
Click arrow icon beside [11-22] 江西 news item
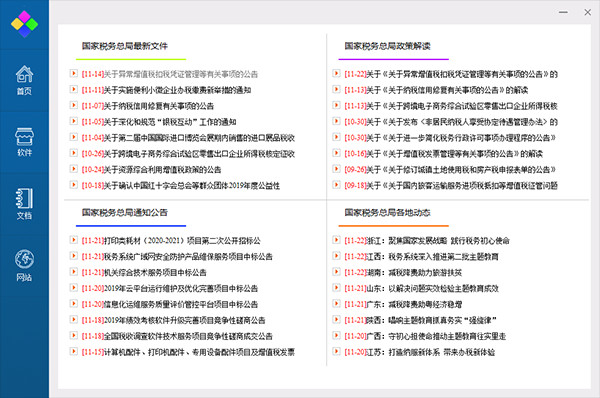(x=336, y=256)
